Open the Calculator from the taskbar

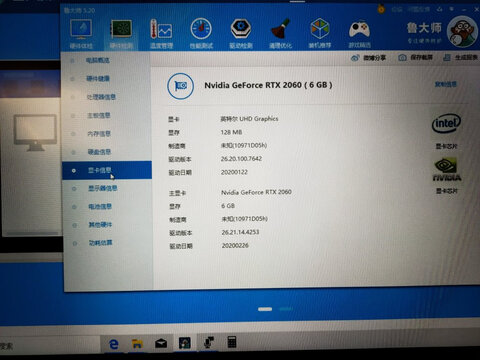point(232,342)
